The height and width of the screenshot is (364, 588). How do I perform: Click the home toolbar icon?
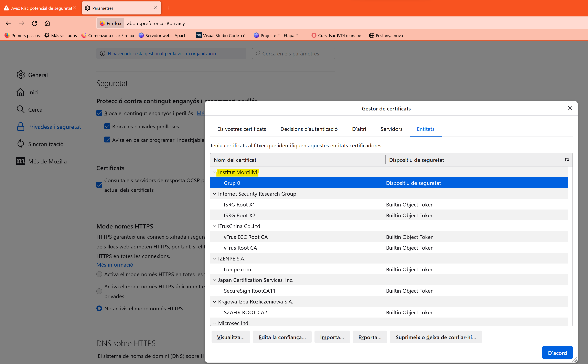[x=47, y=23]
